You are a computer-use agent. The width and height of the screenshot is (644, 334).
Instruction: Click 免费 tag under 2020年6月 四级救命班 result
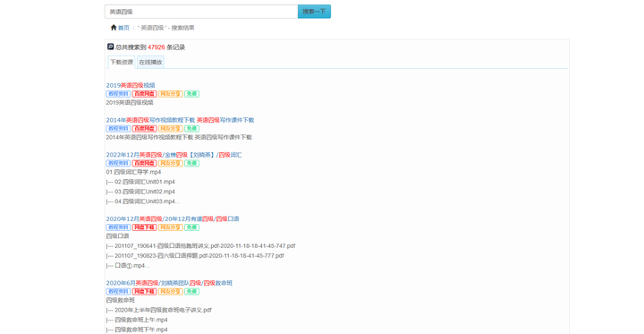(x=191, y=292)
